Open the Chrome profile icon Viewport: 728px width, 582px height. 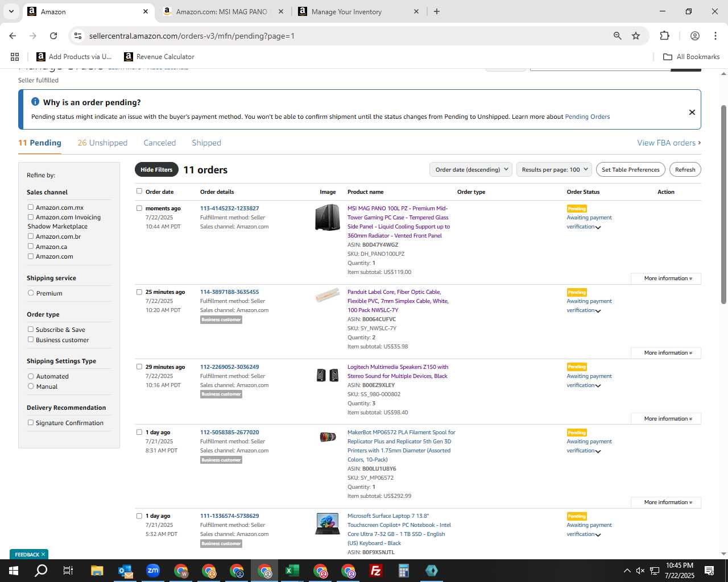694,36
